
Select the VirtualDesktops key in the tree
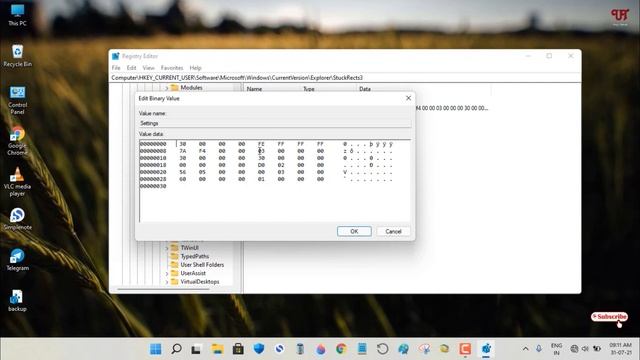coord(200,282)
